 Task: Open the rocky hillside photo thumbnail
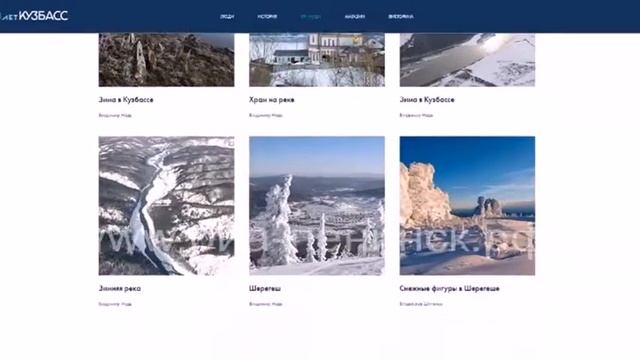(x=167, y=60)
